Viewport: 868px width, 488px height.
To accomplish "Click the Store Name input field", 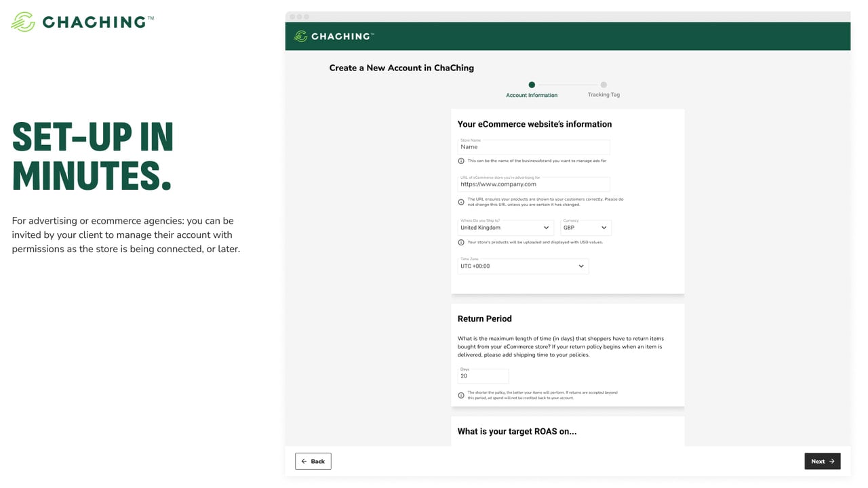I will pos(534,146).
